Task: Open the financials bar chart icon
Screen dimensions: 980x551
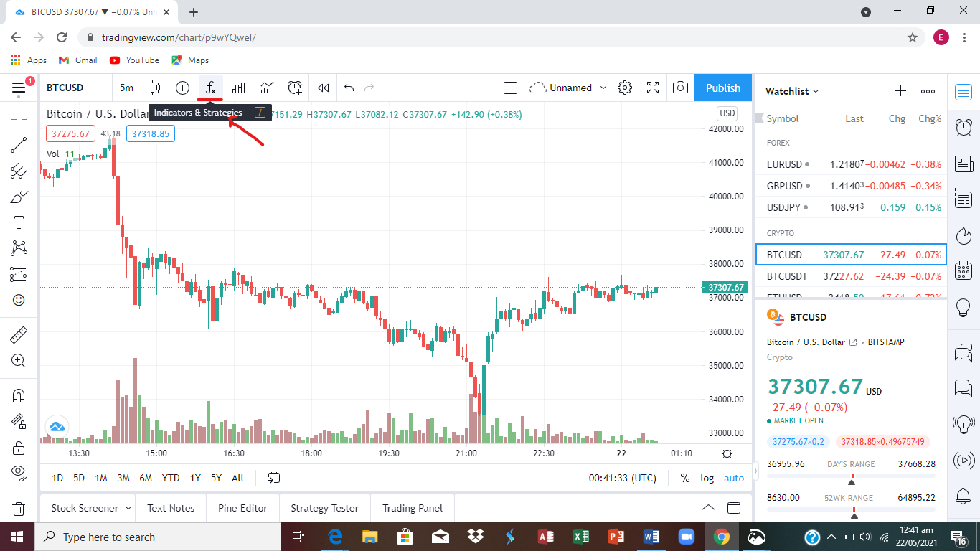Action: [239, 88]
